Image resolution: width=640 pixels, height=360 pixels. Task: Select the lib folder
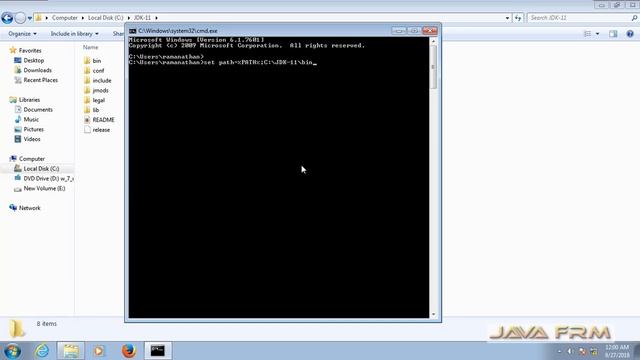(x=96, y=110)
